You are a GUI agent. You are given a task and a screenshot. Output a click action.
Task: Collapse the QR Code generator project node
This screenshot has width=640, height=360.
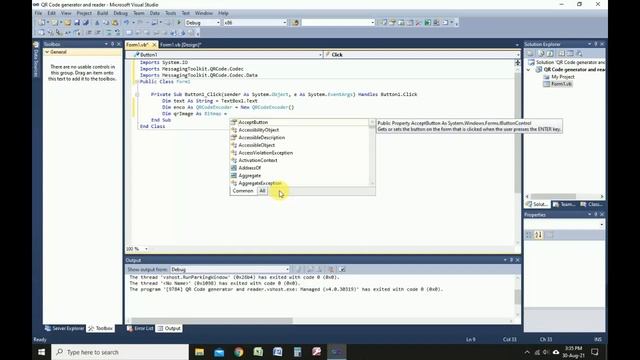[529, 70]
